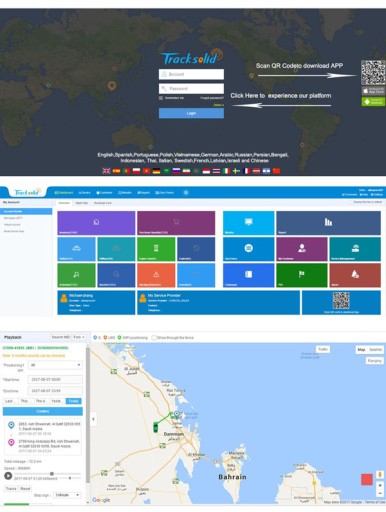Click the green Android download button
Screen dimensions: 386x512
point(373,102)
